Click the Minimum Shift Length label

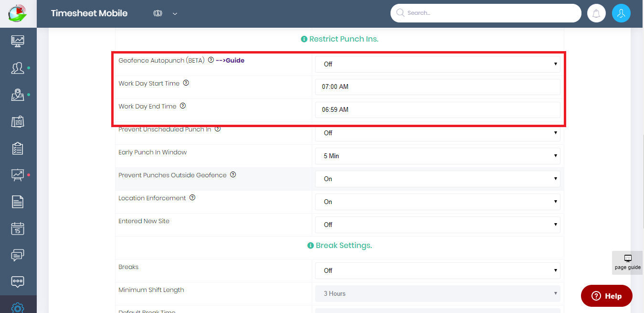[151, 290]
